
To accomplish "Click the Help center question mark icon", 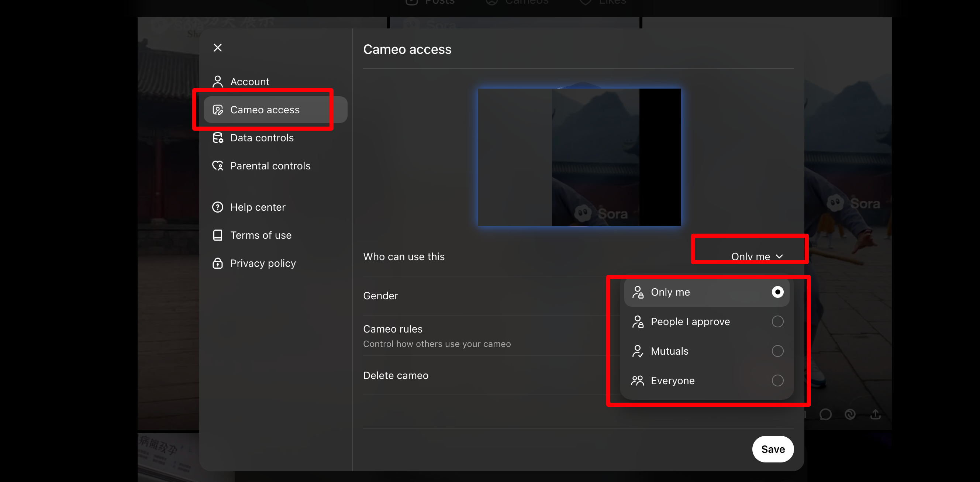I will point(218,207).
